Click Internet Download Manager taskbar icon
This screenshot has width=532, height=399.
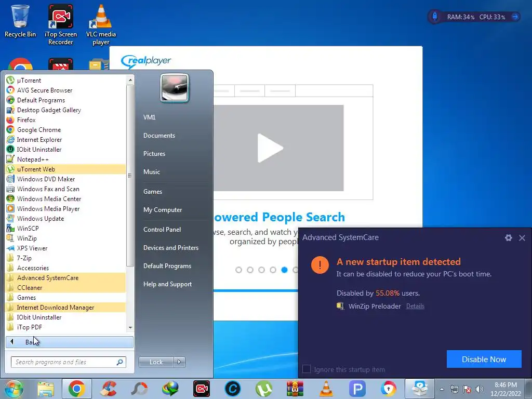pyautogui.click(x=170, y=389)
